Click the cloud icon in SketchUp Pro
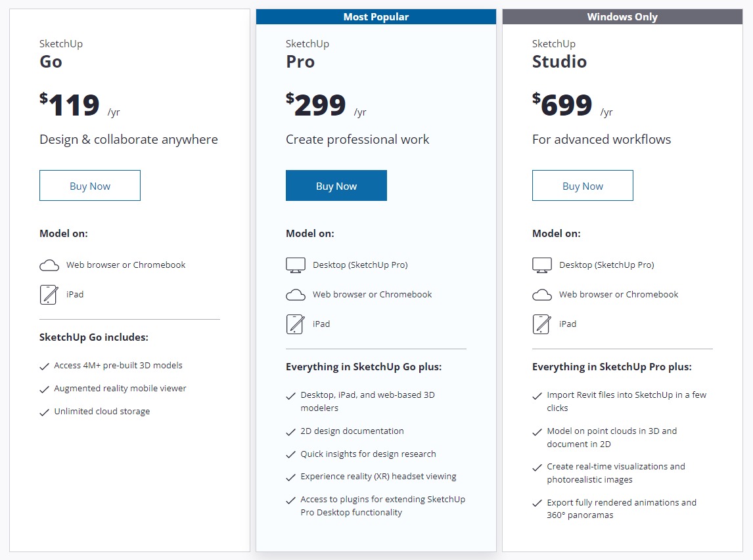Viewport: 753px width, 560px height. 296,295
